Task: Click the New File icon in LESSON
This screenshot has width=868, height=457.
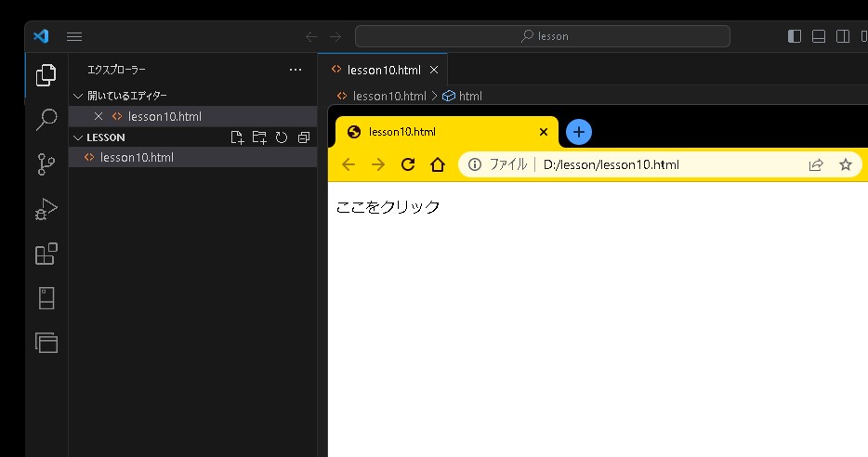Action: point(237,137)
